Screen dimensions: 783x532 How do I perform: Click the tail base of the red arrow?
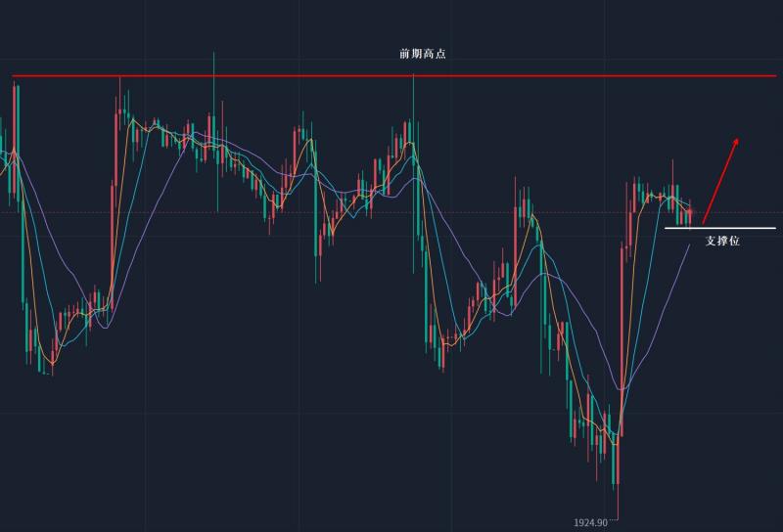(704, 222)
